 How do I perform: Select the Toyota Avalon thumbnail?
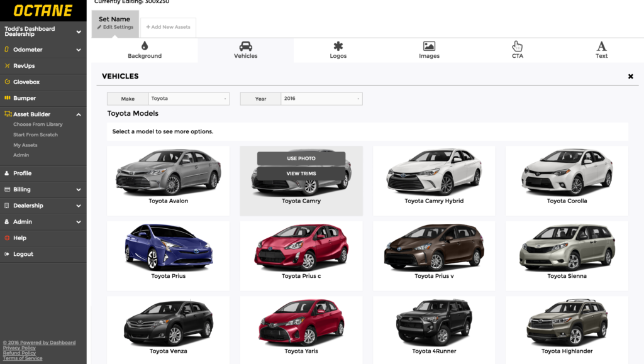[x=169, y=180]
